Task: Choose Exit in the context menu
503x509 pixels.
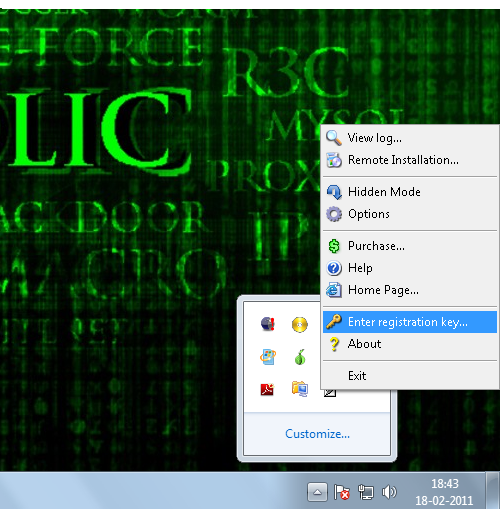Action: click(410, 376)
